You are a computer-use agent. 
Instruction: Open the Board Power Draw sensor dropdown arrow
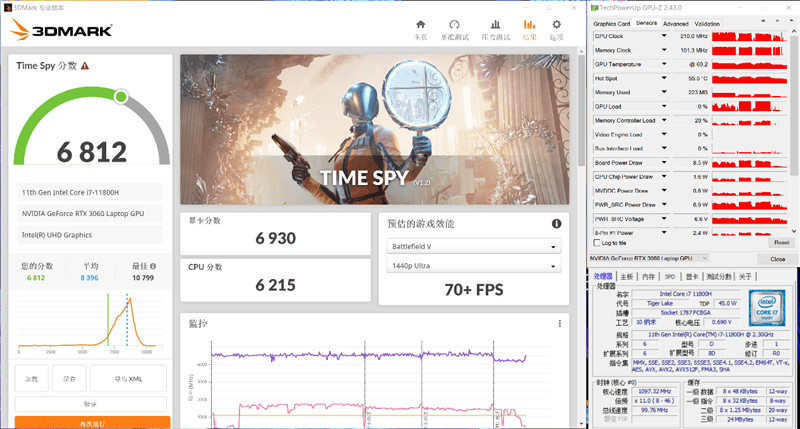coord(664,162)
